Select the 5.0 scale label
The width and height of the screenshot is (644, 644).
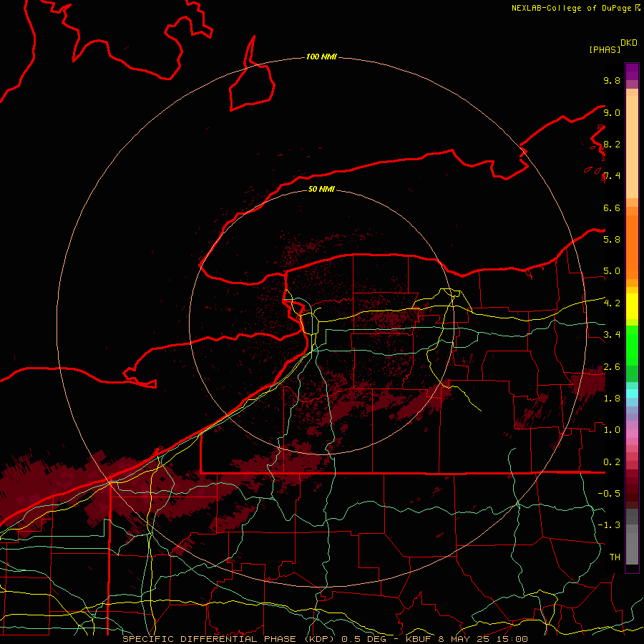click(612, 271)
